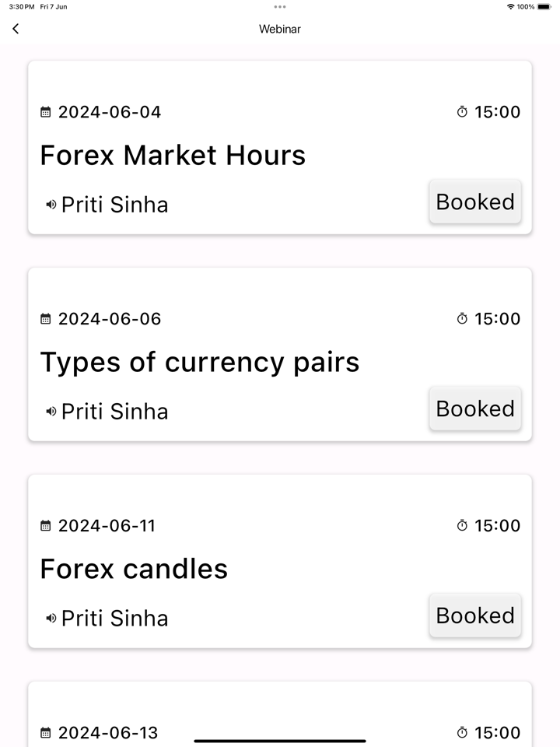Click calendar icon beside 2024-06-04
The height and width of the screenshot is (747, 560).
coord(46,112)
